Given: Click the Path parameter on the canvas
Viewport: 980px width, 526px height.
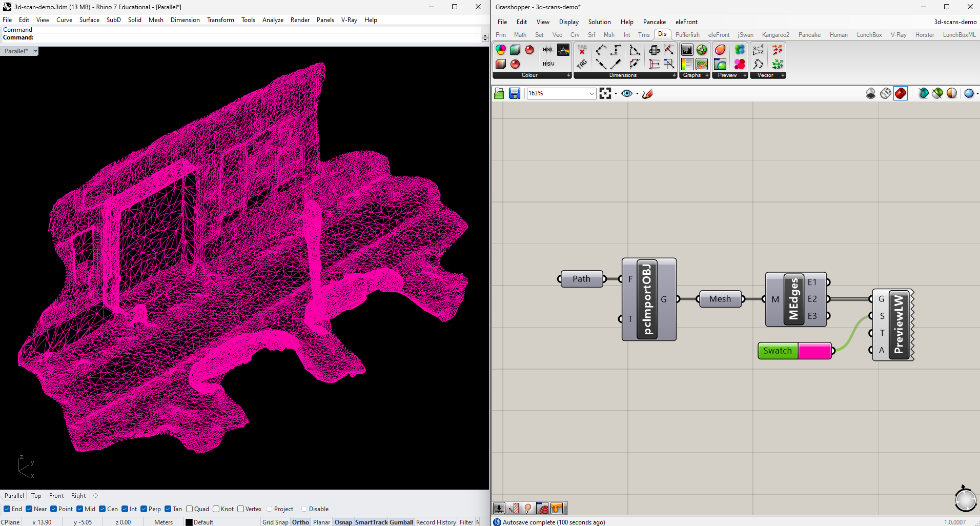Looking at the screenshot, I should pos(582,279).
